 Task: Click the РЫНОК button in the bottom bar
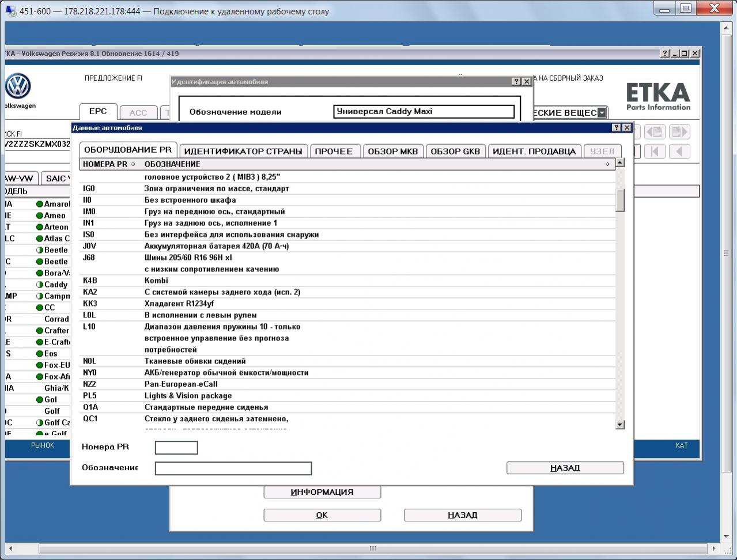coord(43,445)
